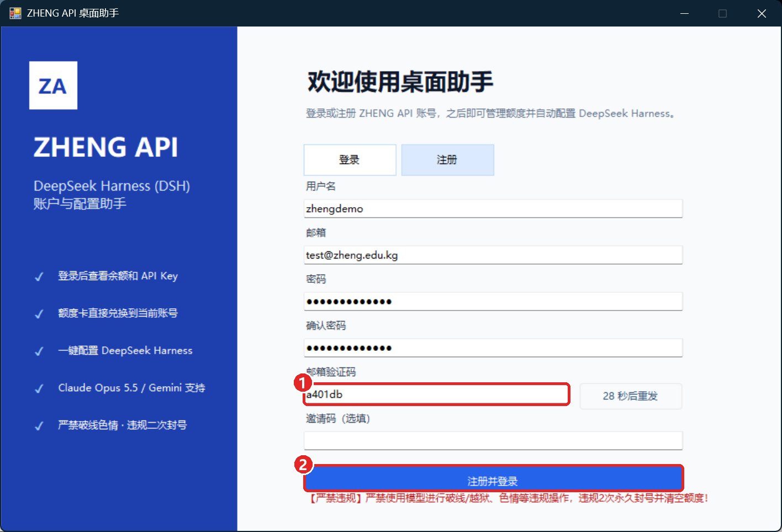Close the ZHENG API 桌面助手 window
This screenshot has width=782, height=532.
[762, 13]
